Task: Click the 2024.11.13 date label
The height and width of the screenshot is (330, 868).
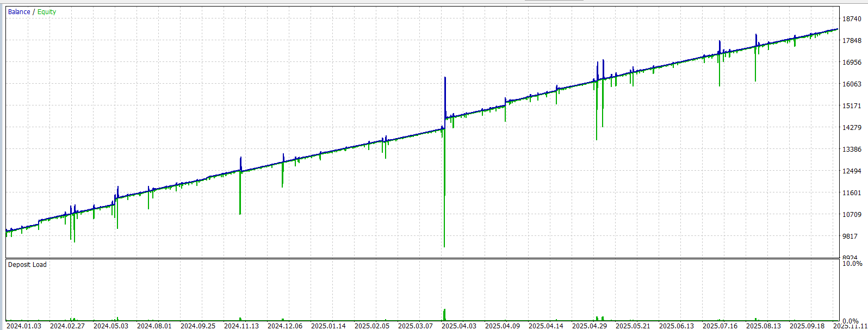Action: tap(241, 326)
